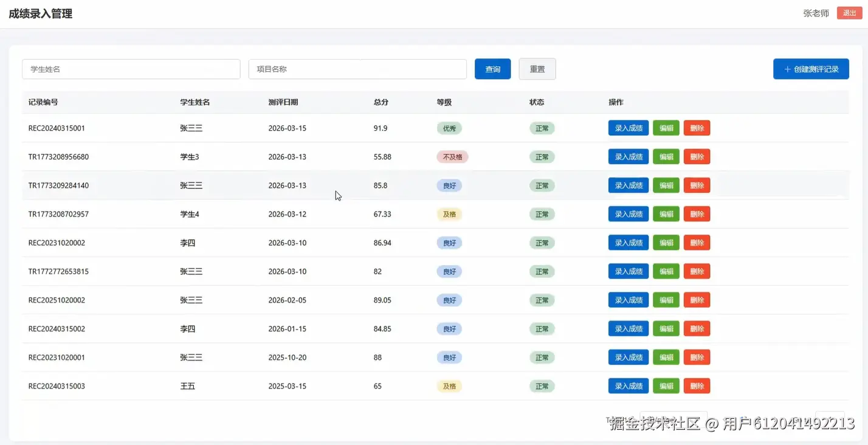Click the date 2025-10-20
Image resolution: width=868 pixels, height=445 pixels.
pos(288,357)
